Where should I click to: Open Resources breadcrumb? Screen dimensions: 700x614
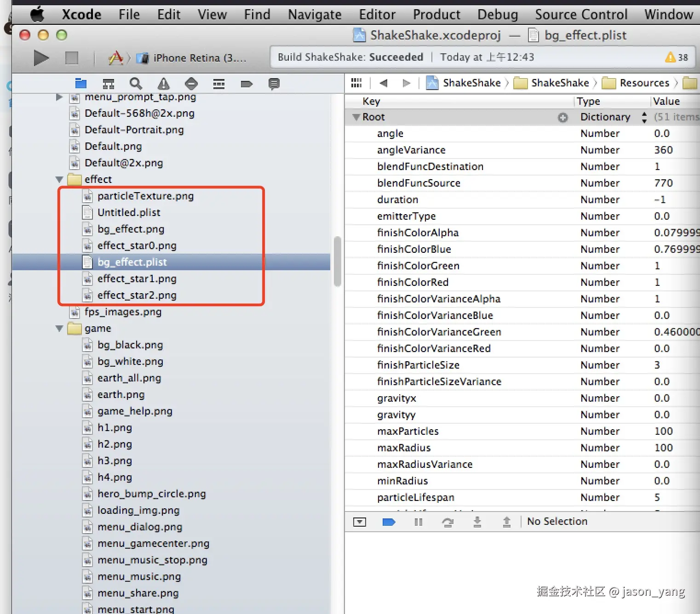tap(636, 83)
